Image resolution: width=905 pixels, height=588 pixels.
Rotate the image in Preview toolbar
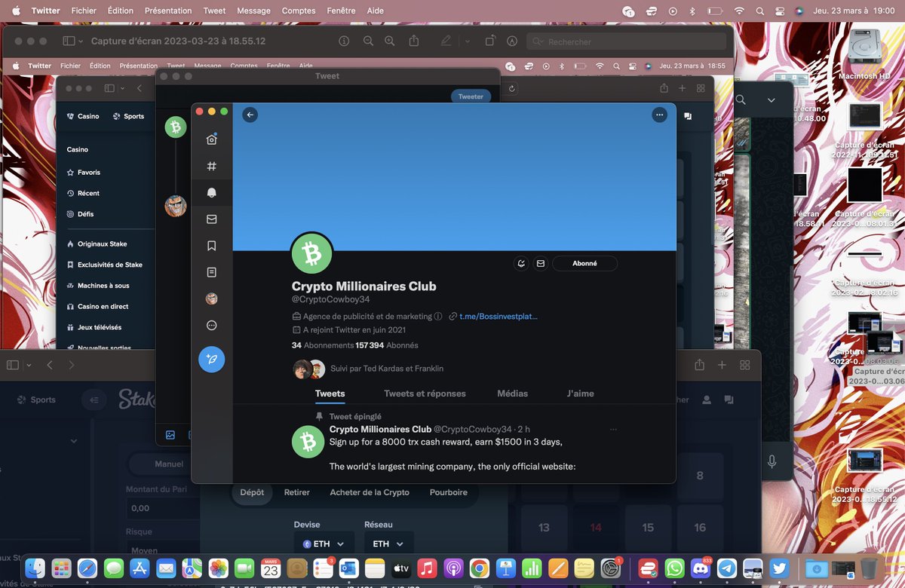click(x=490, y=41)
